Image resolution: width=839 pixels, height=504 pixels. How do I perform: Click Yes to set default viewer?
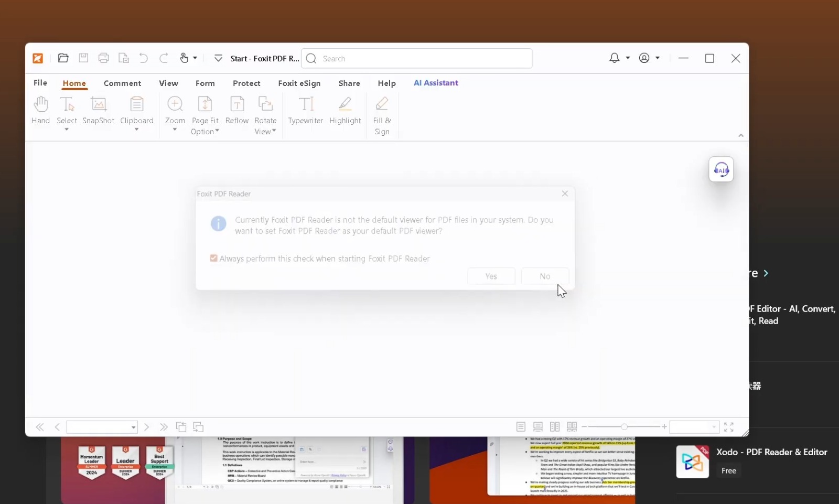pyautogui.click(x=491, y=276)
